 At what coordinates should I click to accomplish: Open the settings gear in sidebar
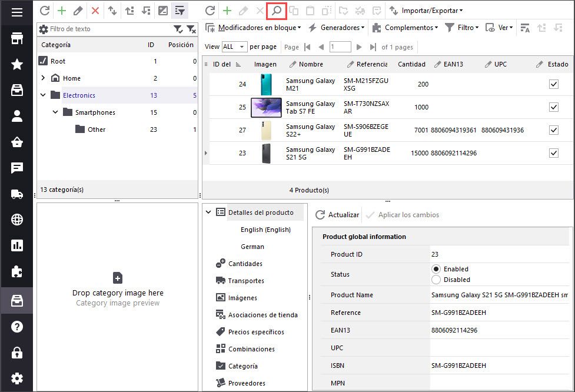click(x=17, y=378)
